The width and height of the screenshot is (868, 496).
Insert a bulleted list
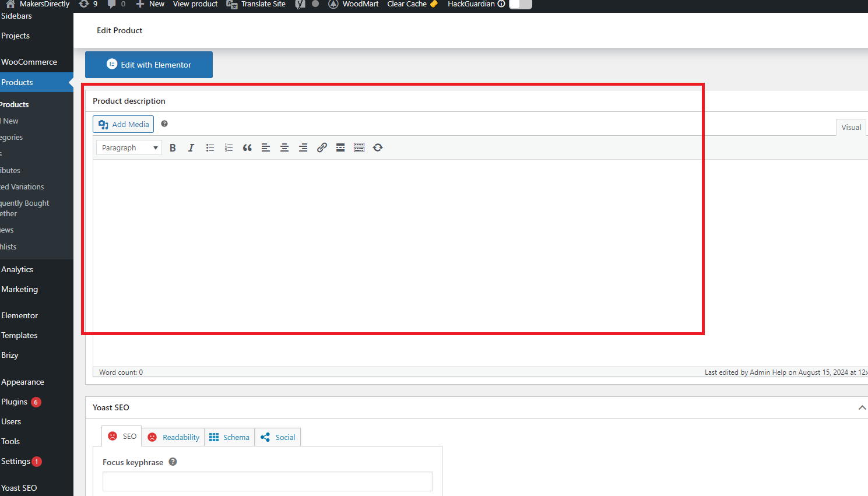pos(210,147)
